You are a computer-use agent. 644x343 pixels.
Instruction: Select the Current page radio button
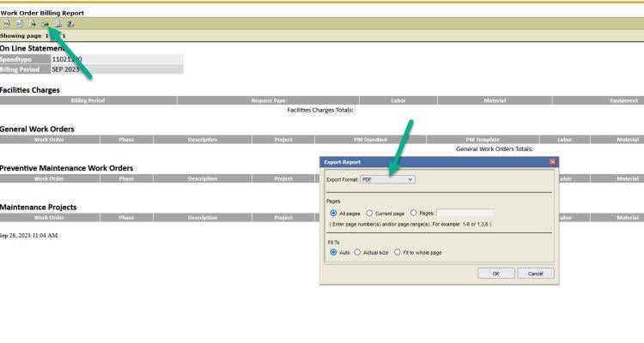[x=369, y=213]
